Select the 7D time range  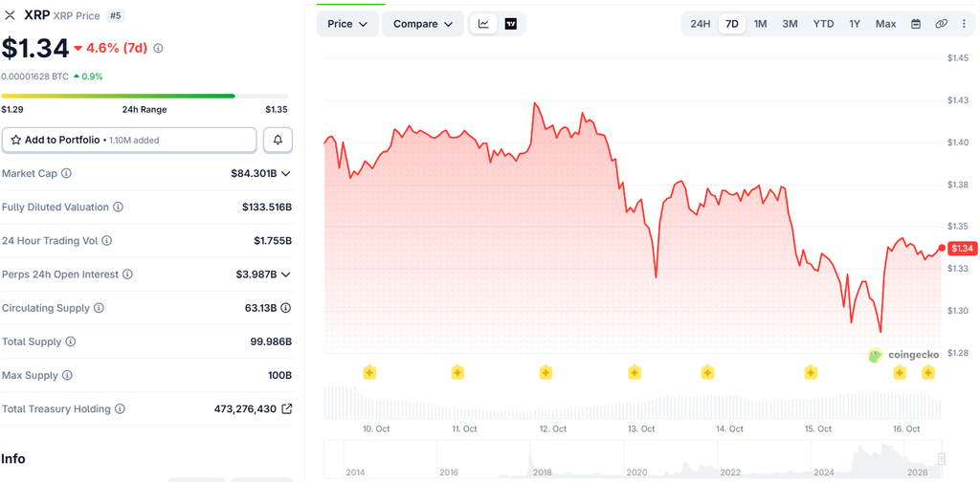point(732,24)
